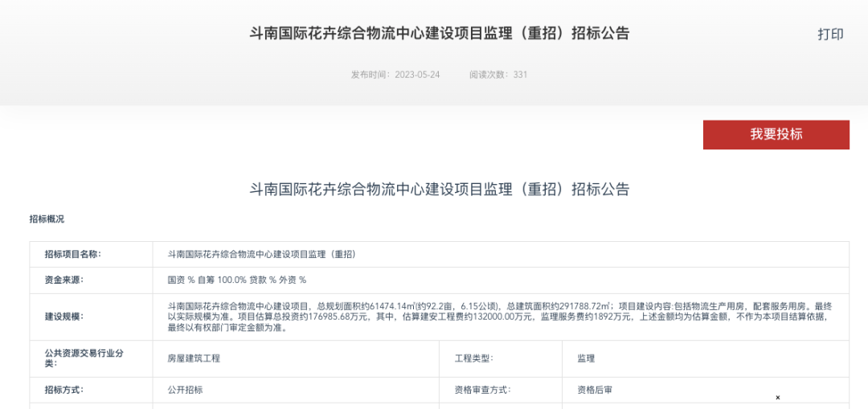
Task: Select the 公共资源交易行业分类 label cell
Action: click(x=84, y=358)
